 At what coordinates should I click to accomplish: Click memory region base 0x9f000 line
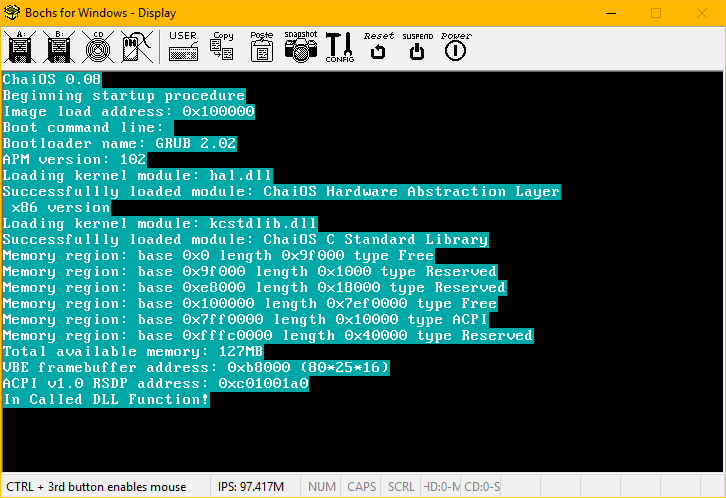pos(250,272)
